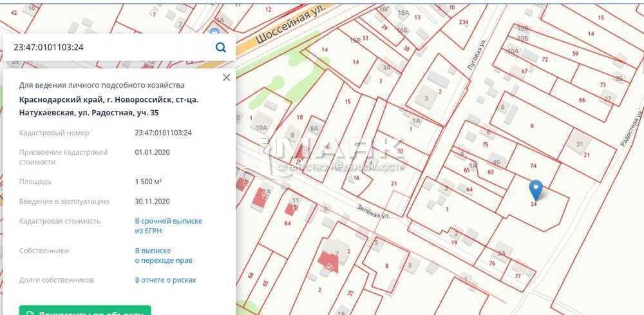Select parcel 31 on the map
The height and width of the screenshot is (315, 644).
[579, 144]
